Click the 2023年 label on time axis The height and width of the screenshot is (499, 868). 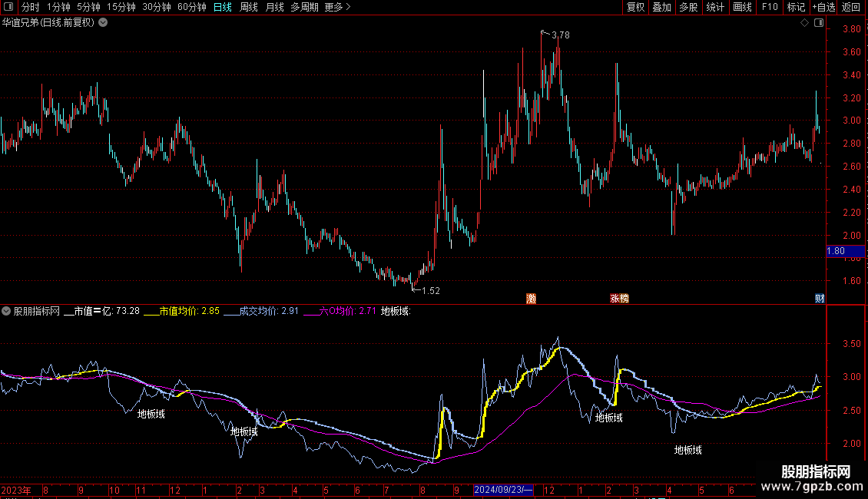point(16,490)
